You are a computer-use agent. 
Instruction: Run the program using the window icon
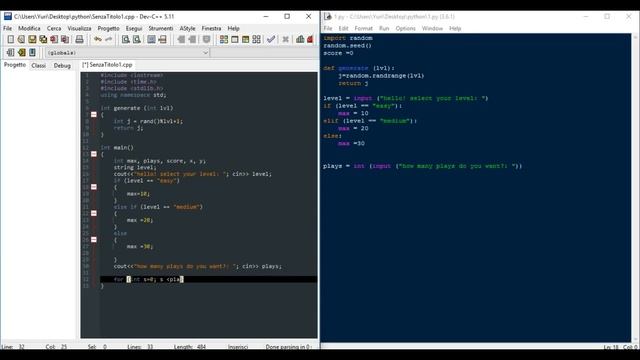(x=235, y=39)
